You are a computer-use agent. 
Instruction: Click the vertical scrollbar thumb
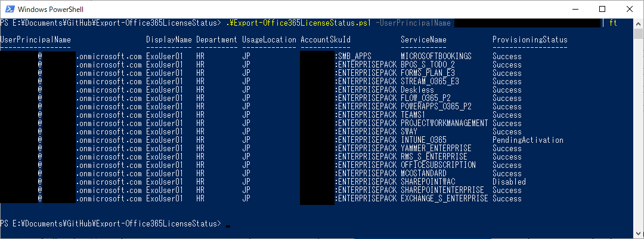638,33
